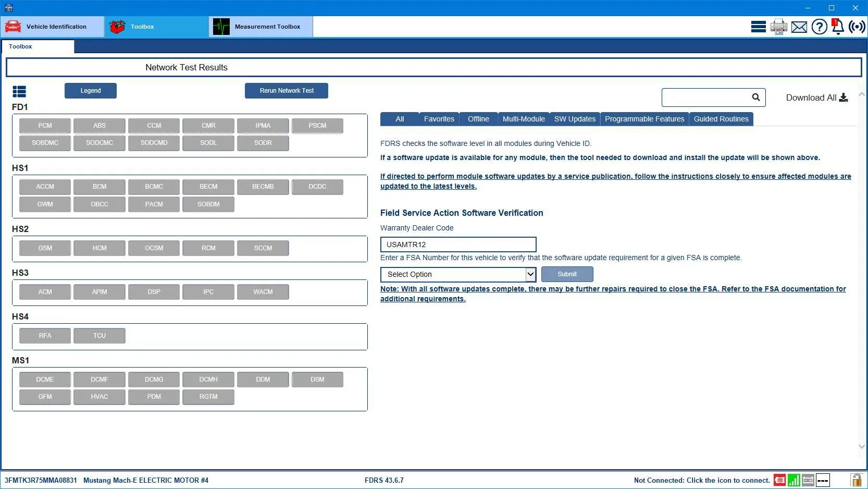Submit the FSA number
The image size is (868, 489).
[x=567, y=274]
